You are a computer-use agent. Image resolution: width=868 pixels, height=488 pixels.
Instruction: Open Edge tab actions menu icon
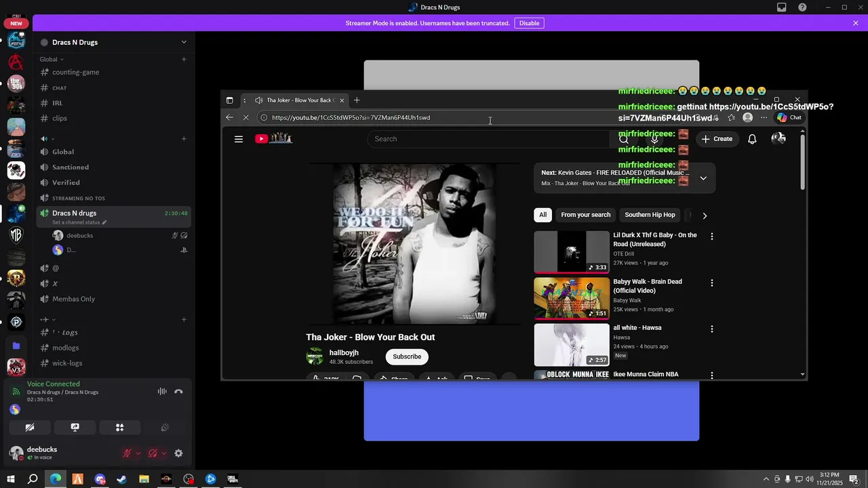tap(229, 100)
